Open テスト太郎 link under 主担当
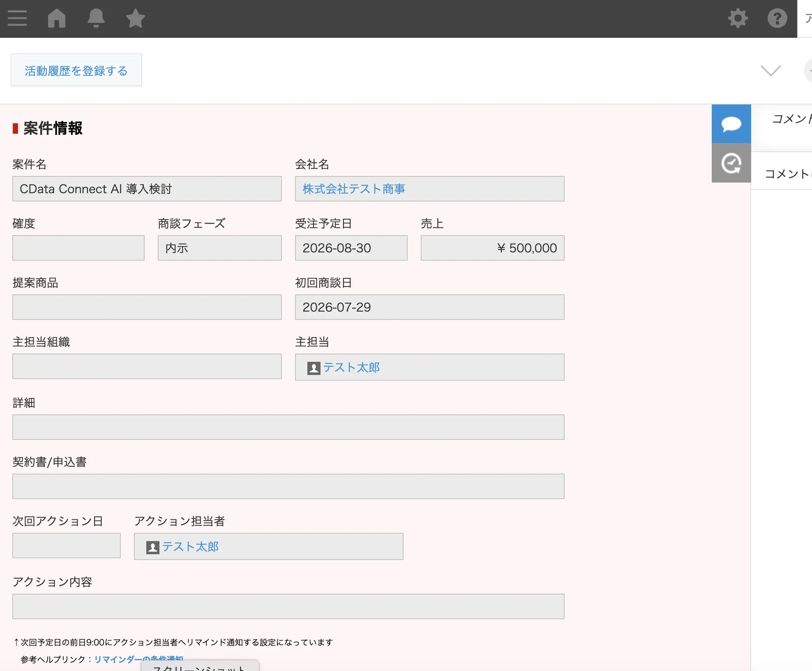Viewport: 812px width, 671px height. click(352, 367)
